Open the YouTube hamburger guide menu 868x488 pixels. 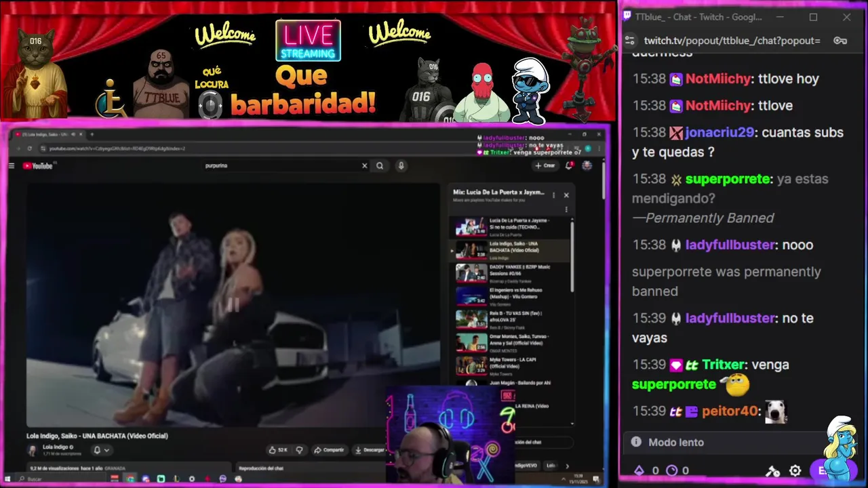pos(12,165)
